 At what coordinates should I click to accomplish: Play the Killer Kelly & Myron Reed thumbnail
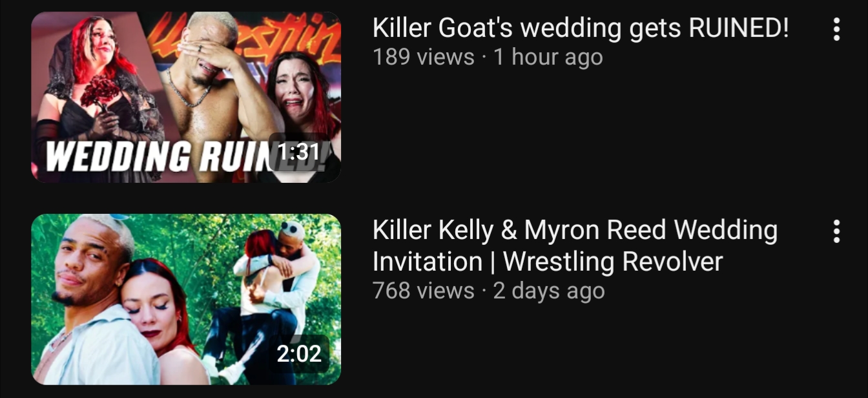click(x=186, y=299)
